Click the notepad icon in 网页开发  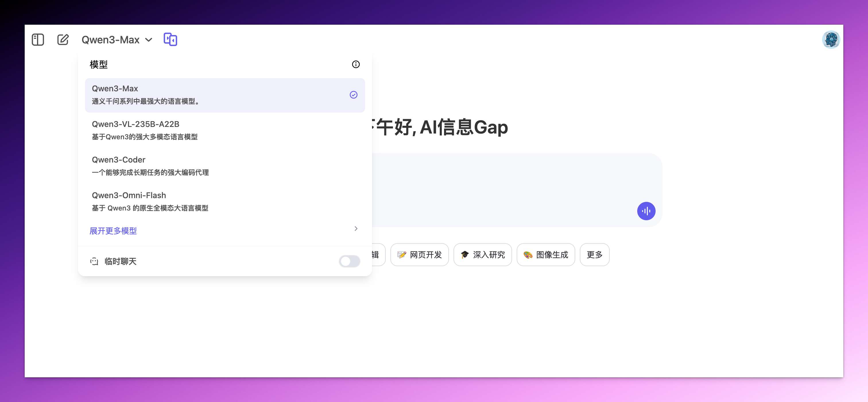(401, 255)
